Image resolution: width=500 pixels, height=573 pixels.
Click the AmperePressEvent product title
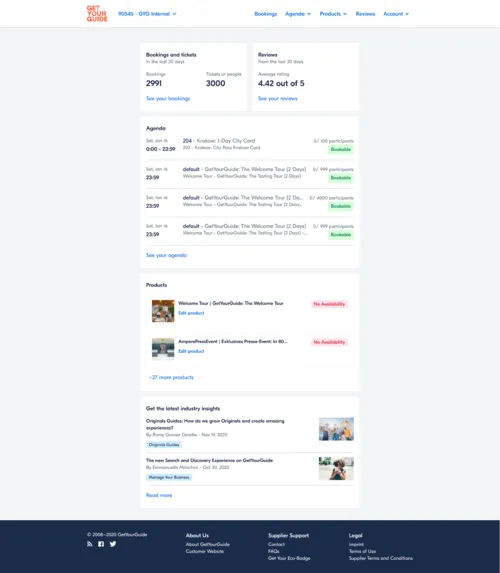[x=233, y=341]
